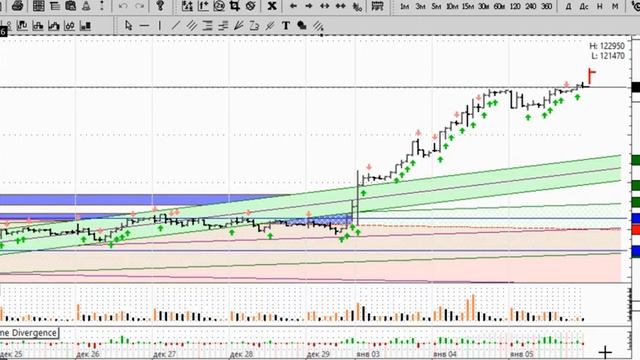Image resolution: width=640 pixels, height=360 pixels.
Task: Select the Fibonacci levels tool
Action: 207,26
